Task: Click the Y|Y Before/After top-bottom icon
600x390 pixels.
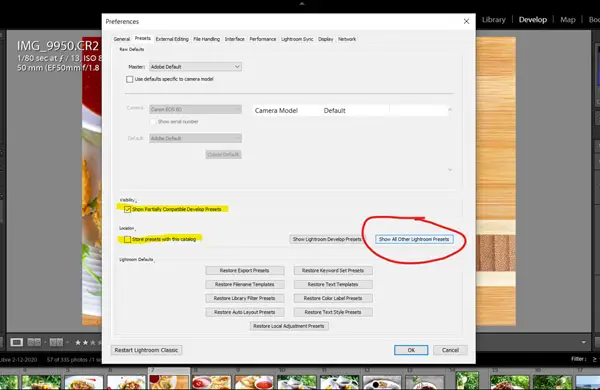Action: [56, 342]
